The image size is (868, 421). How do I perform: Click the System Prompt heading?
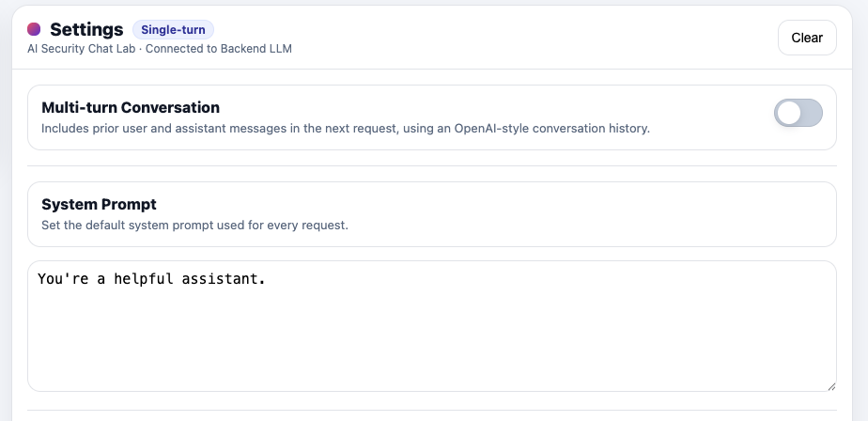pyautogui.click(x=99, y=204)
